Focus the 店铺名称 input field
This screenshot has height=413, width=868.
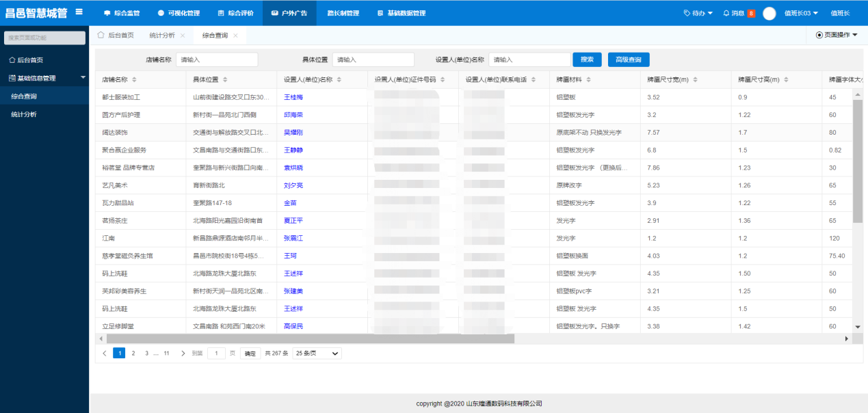point(217,59)
